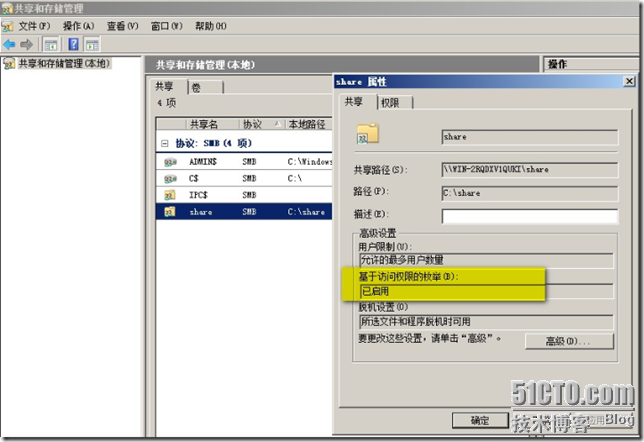The image size is (644, 442).
Task: Click the show/hide console tree icon
Action: click(50, 44)
